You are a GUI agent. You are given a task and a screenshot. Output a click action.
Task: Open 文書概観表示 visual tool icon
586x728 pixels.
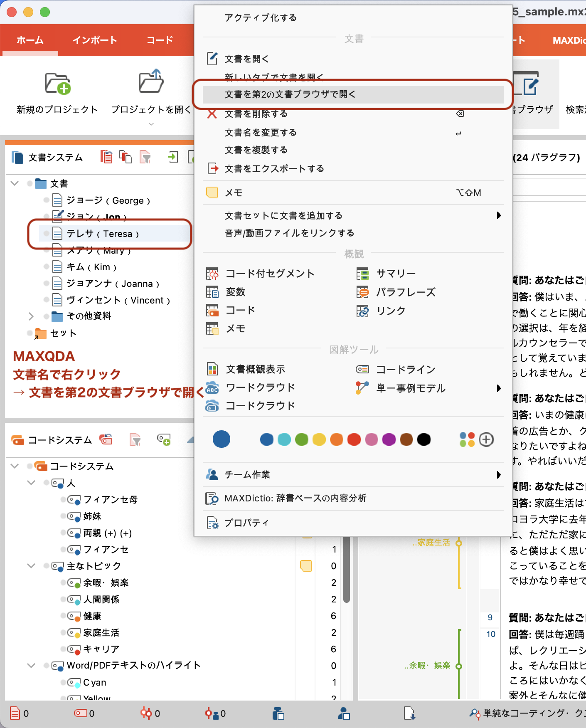click(x=212, y=369)
